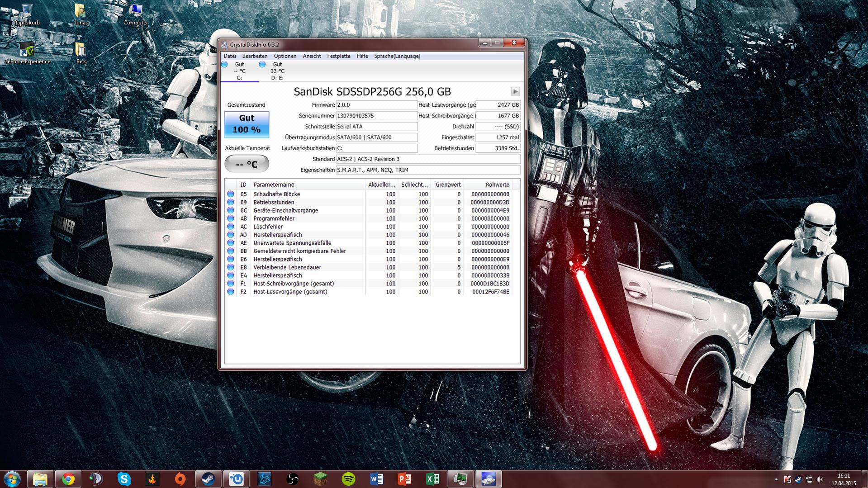Open the volume control in system tray
This screenshot has width=868, height=488.
[x=820, y=479]
